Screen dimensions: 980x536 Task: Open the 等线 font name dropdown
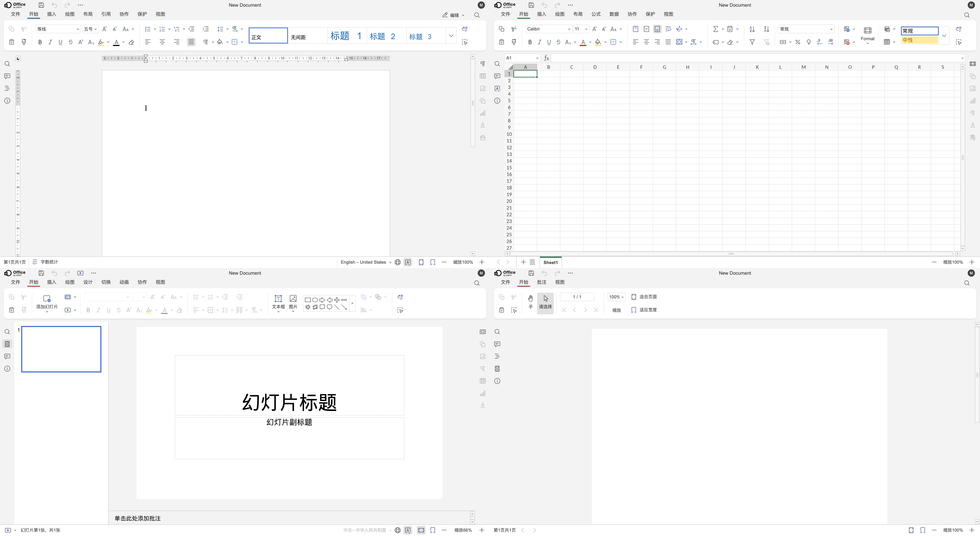(78, 29)
